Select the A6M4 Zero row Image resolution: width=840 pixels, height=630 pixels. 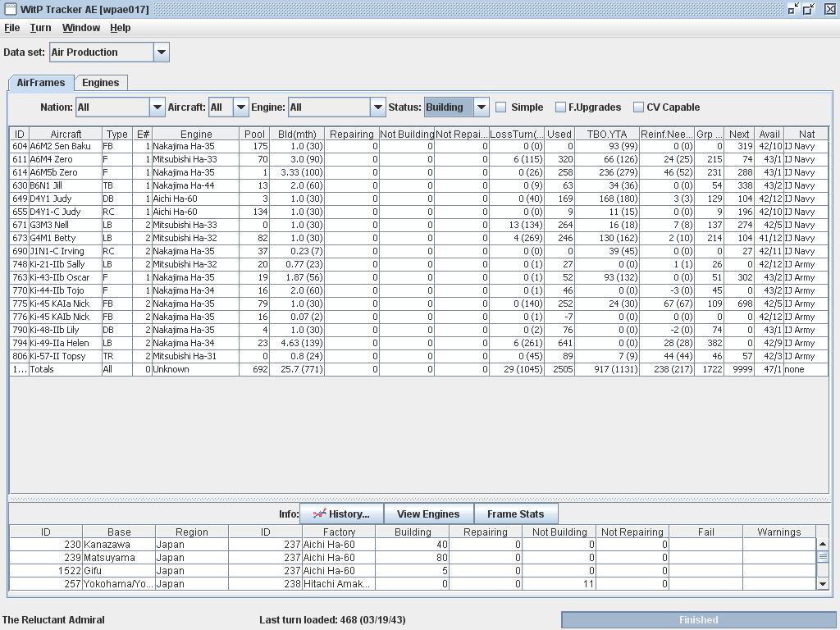[66, 159]
